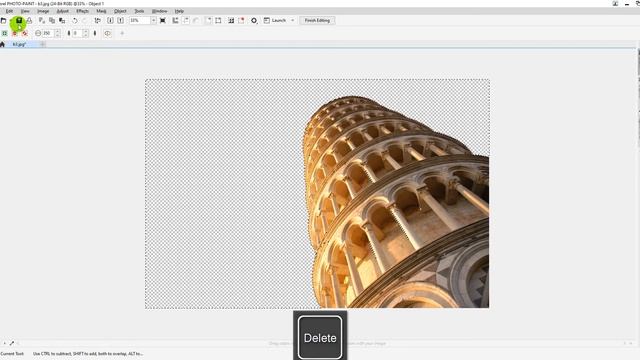Click the Import icon with down arrow

click(110, 20)
